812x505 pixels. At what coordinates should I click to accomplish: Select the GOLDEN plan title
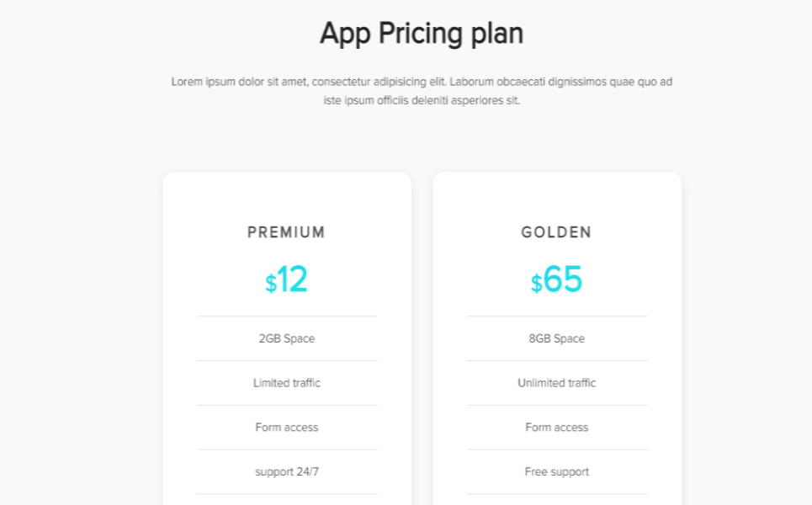556,232
